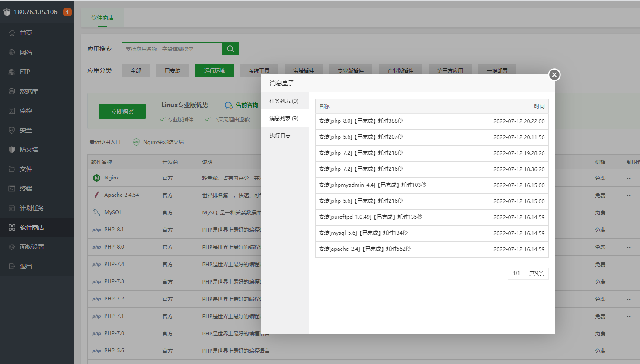The image size is (640, 364).
Task: Go to 网站 in the sidebar
Action: point(37,52)
